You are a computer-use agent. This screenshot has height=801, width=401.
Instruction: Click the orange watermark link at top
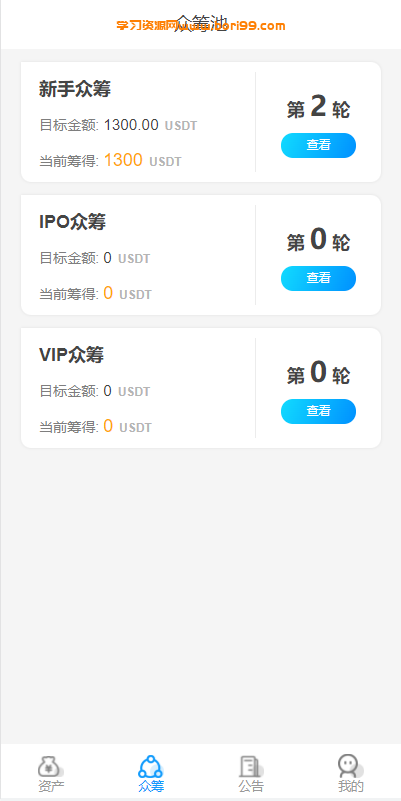tap(201, 26)
